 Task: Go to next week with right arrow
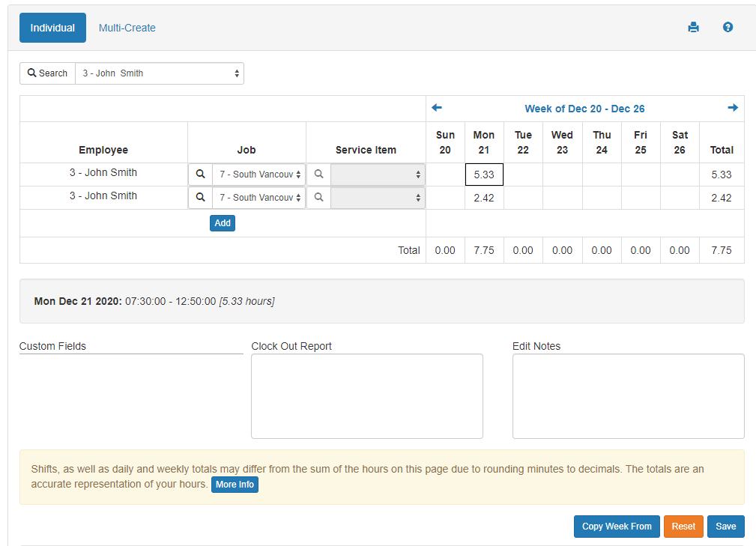(732, 108)
